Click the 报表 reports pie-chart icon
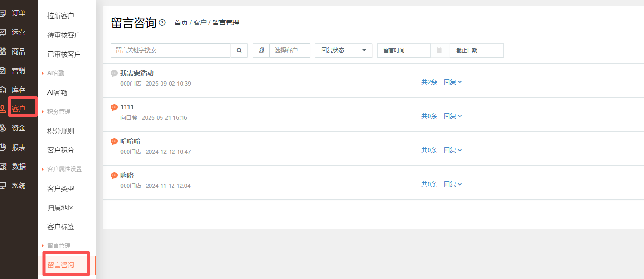This screenshot has height=279, width=644. (x=3, y=147)
